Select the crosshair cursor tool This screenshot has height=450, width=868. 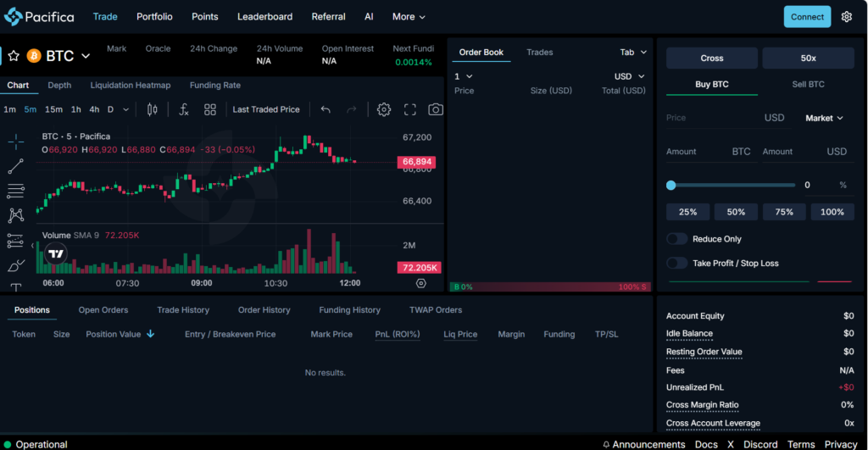coord(16,142)
